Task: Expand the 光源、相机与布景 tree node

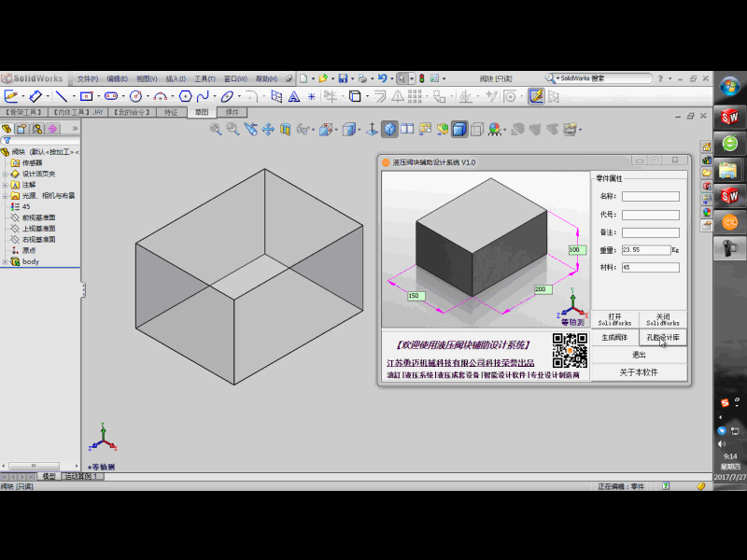Action: pyautogui.click(x=6, y=196)
